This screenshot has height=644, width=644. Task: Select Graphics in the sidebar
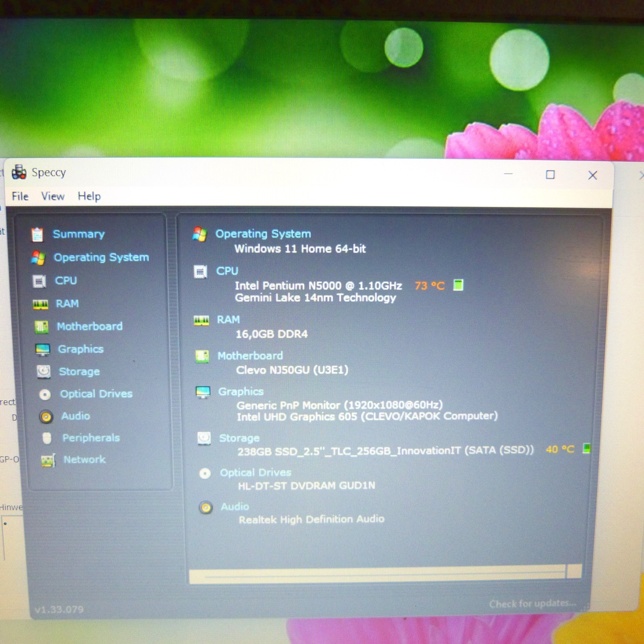(x=80, y=349)
